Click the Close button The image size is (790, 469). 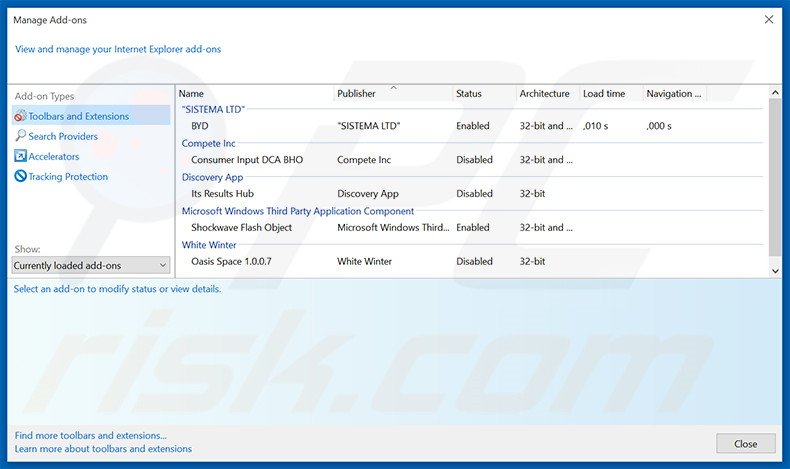745,444
